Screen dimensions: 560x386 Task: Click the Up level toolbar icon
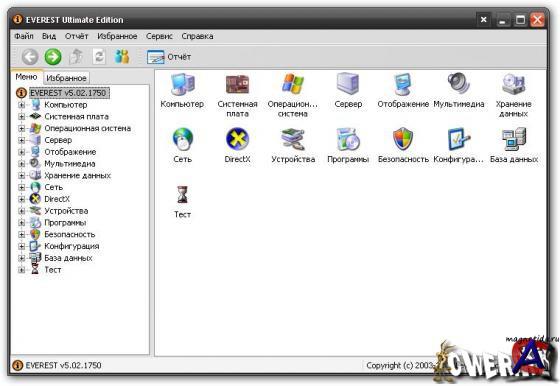[x=76, y=57]
